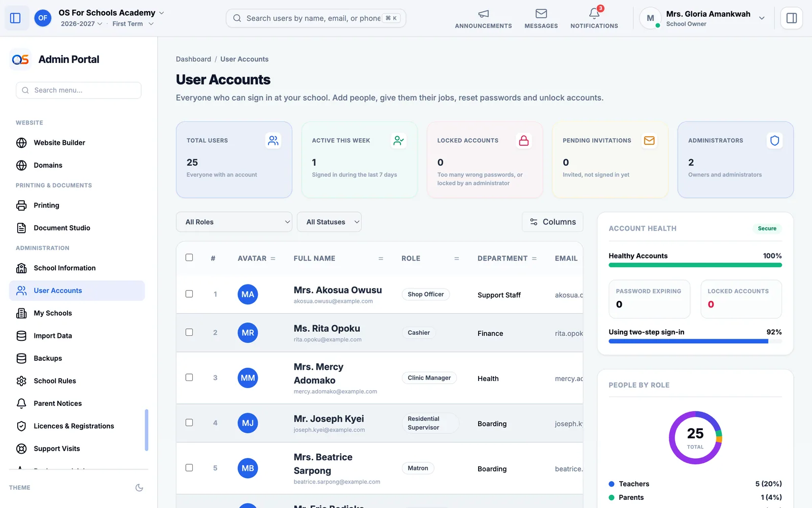Click the Total Users people icon
Screen dimensions: 812x508
point(273,141)
